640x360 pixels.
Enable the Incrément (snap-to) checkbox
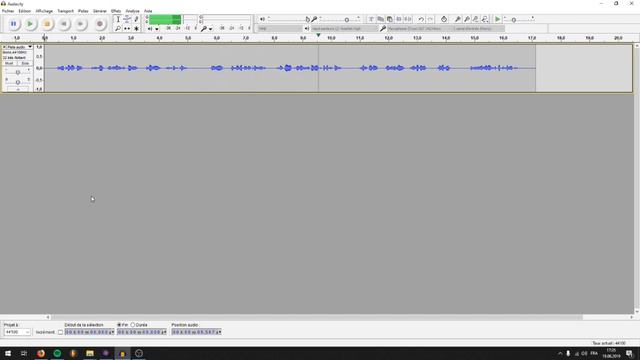pyautogui.click(x=60, y=332)
